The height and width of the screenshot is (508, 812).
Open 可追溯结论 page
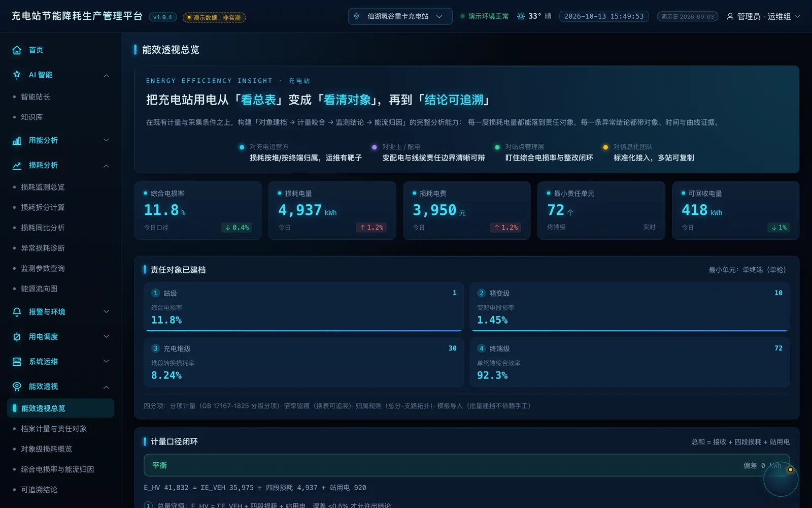(60, 490)
